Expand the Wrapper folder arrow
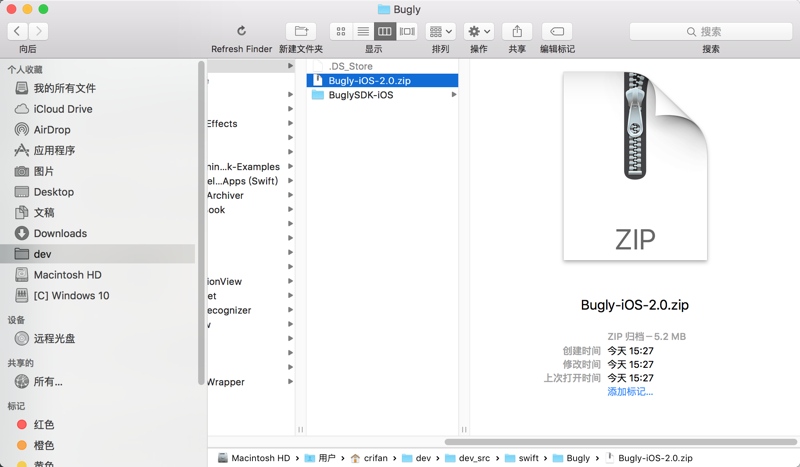800x467 pixels. coord(290,382)
